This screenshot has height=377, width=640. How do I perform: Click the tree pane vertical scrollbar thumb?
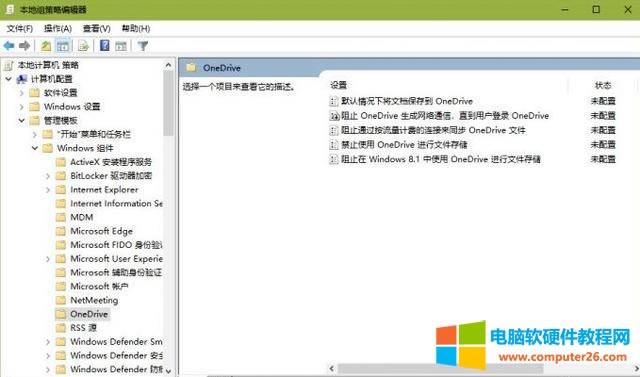[x=168, y=103]
